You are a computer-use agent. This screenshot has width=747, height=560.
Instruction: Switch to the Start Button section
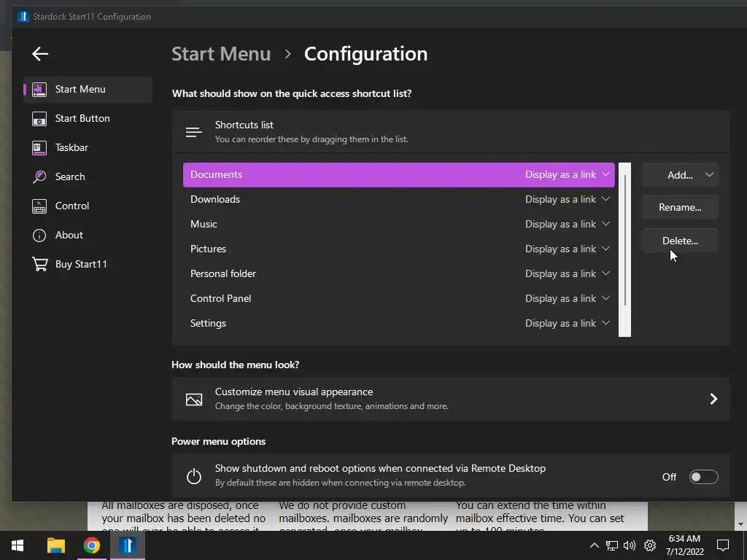(x=88, y=119)
